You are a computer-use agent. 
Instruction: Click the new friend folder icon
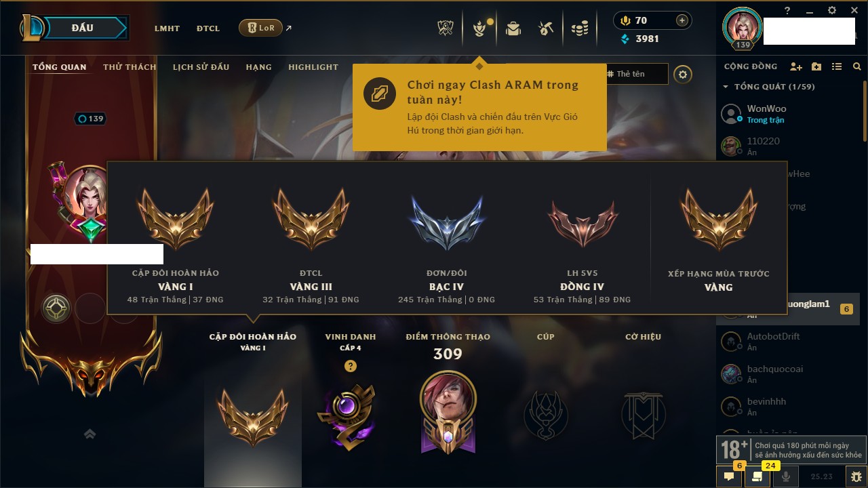816,66
